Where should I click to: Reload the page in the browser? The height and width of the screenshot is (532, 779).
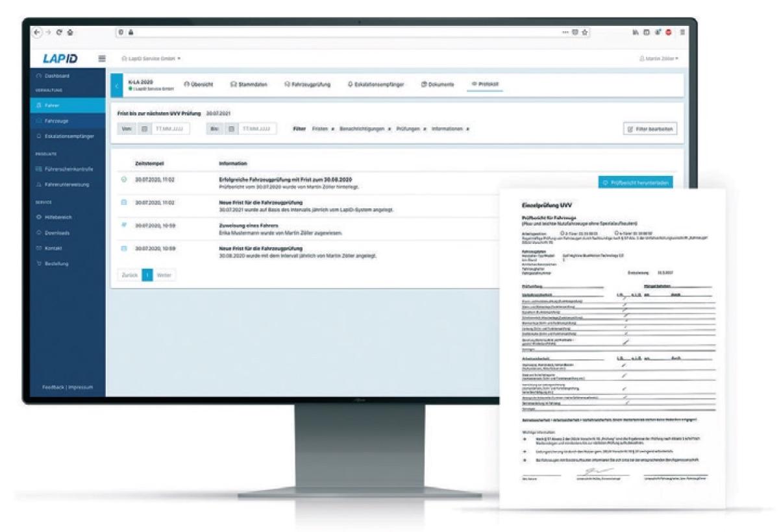(59, 31)
